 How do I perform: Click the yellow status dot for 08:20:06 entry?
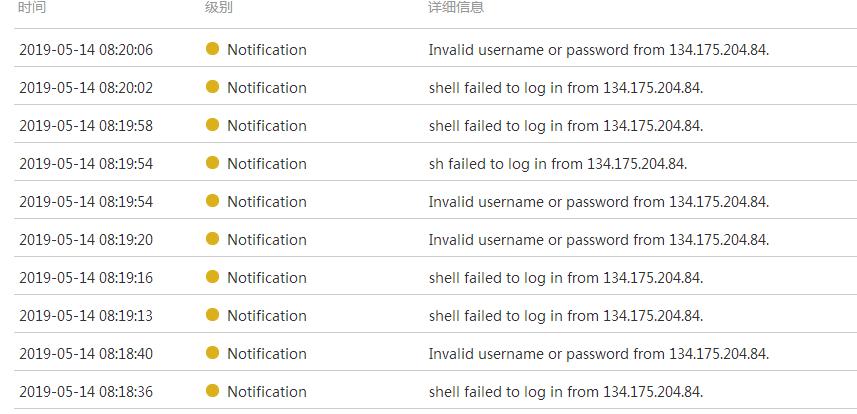pos(212,49)
